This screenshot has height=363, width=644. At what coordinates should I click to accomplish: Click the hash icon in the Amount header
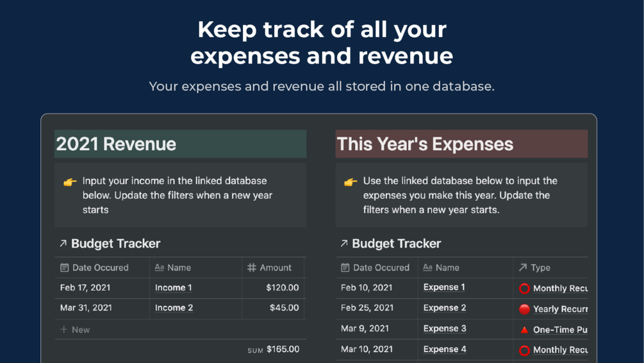pos(252,268)
